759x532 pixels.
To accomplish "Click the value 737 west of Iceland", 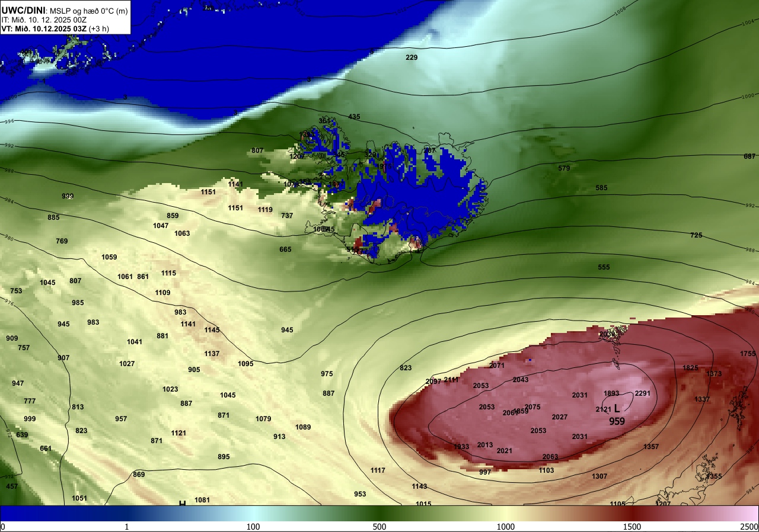I will pyautogui.click(x=287, y=216).
